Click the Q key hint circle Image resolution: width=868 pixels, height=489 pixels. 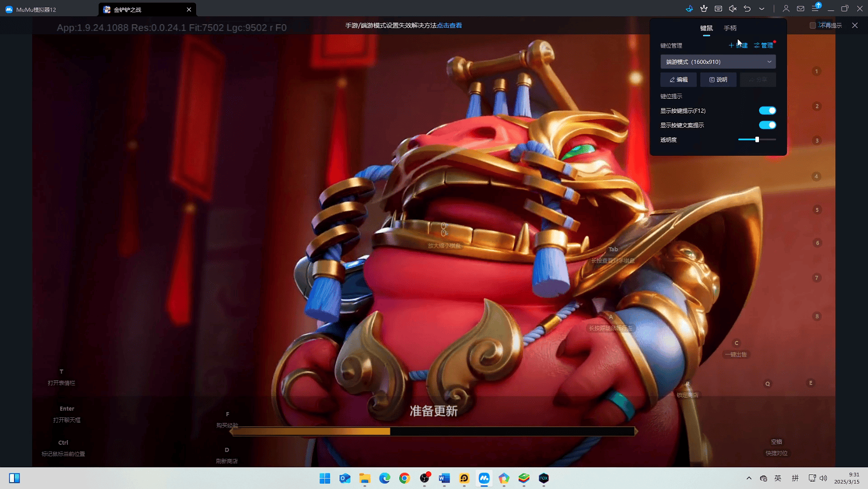coord(767,384)
